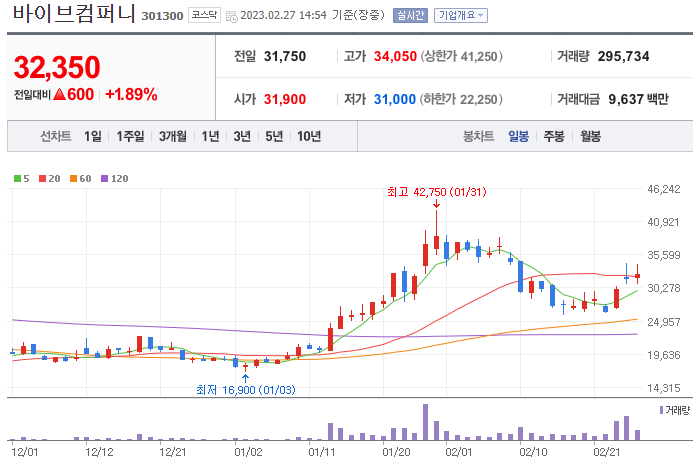
Task: Click the 고가 value 34,050
Action: click(x=395, y=56)
